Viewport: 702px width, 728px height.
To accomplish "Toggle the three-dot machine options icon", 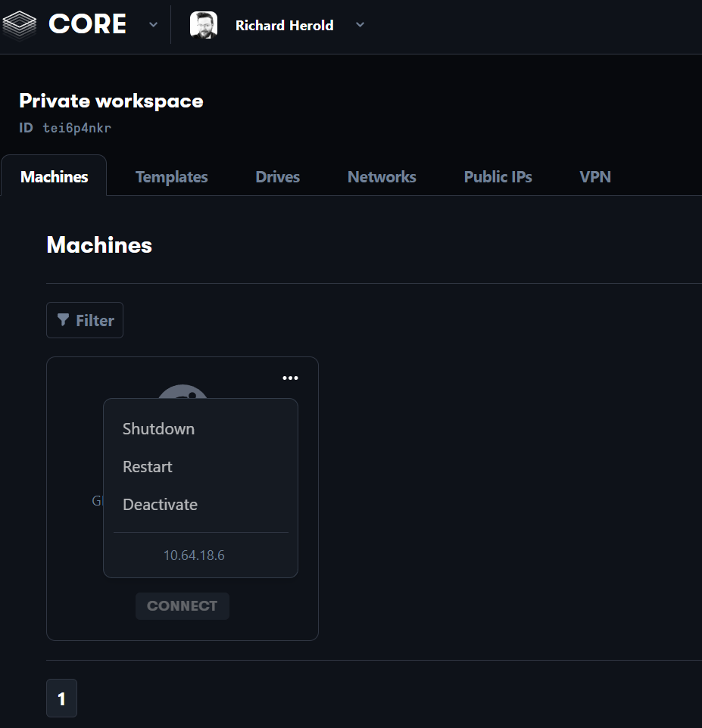I will [x=290, y=378].
